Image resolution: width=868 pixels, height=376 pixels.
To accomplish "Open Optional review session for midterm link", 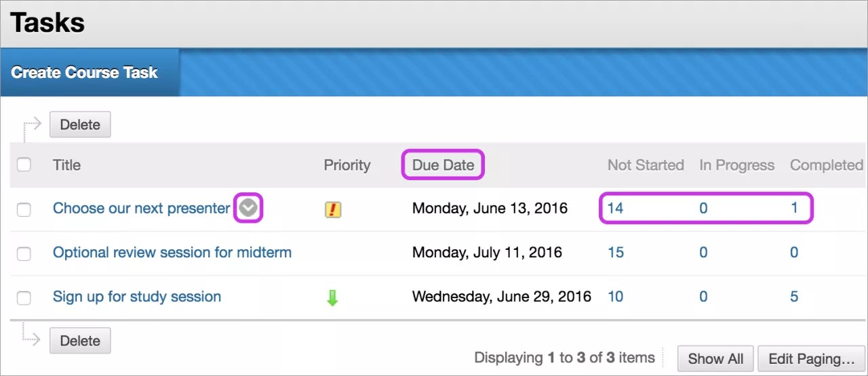I will coord(172,253).
